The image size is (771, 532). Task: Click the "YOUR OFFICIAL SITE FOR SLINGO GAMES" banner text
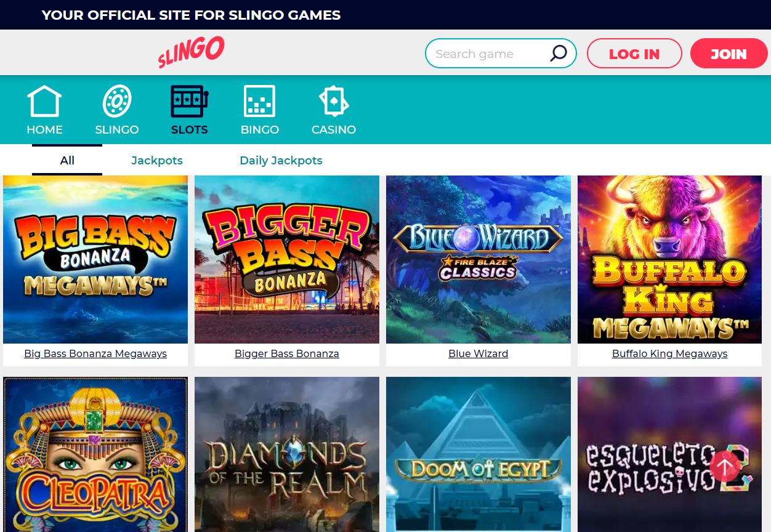coord(191,15)
